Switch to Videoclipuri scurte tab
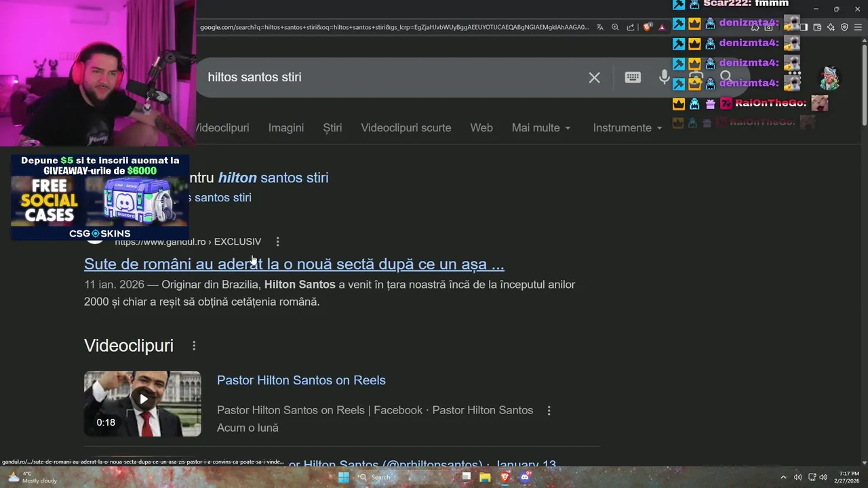 pyautogui.click(x=406, y=127)
